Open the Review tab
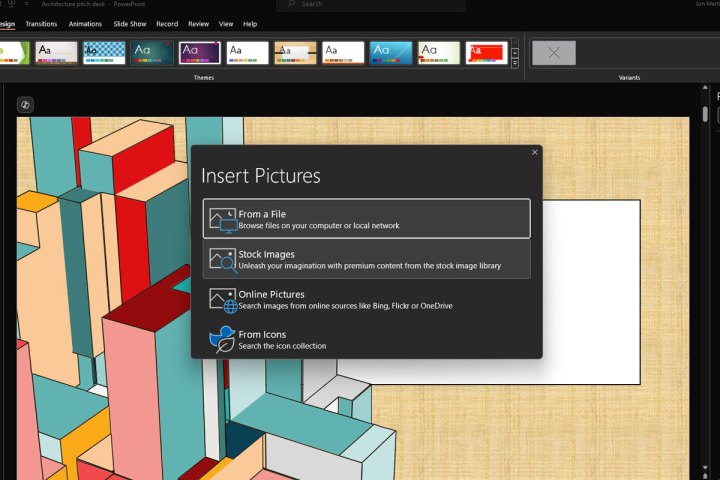 pyautogui.click(x=199, y=23)
